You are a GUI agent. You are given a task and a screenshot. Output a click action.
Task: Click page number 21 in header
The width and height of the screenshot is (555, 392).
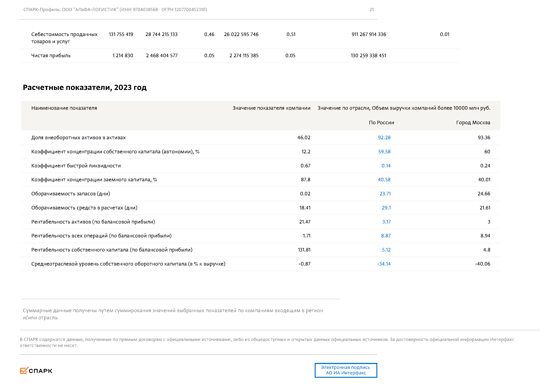pos(371,10)
